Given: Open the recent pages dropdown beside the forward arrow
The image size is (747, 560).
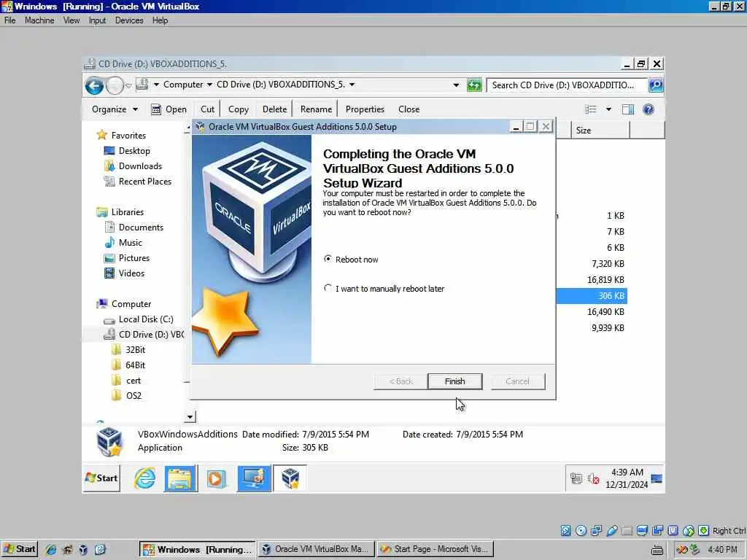Looking at the screenshot, I should 128,86.
